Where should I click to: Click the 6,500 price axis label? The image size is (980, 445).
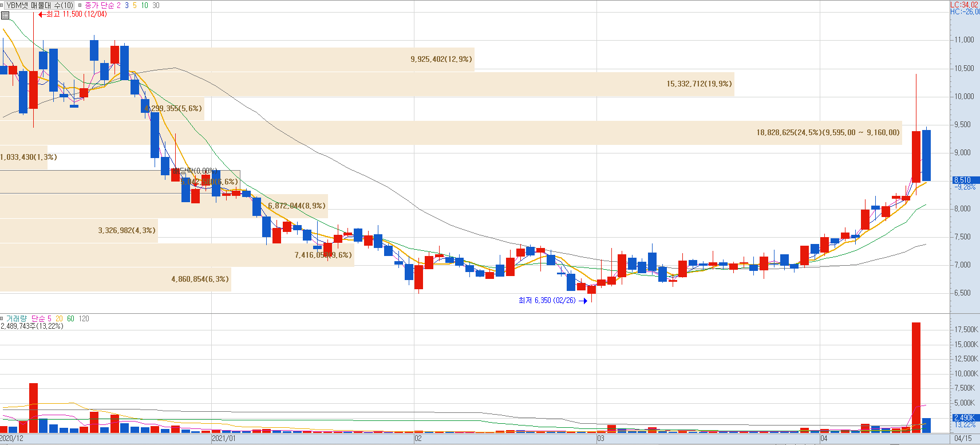click(x=962, y=293)
